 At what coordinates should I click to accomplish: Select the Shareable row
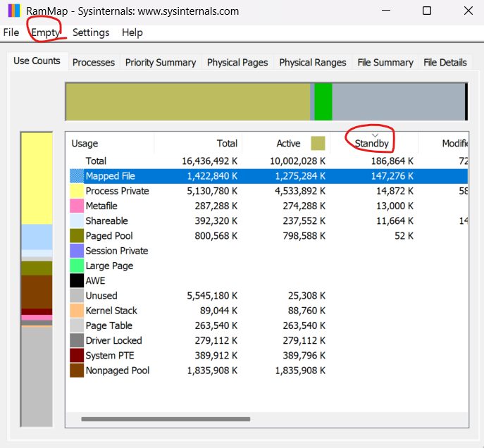point(267,221)
